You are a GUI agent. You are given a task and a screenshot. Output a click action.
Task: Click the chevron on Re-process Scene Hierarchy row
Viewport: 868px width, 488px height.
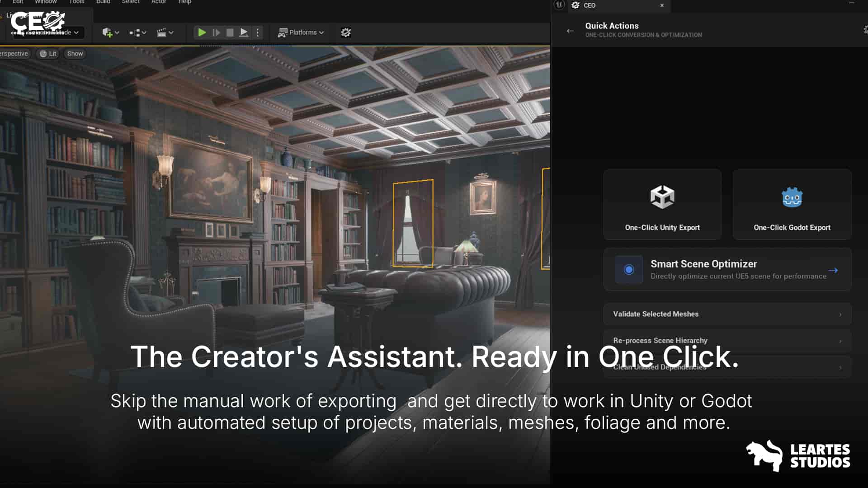point(840,341)
